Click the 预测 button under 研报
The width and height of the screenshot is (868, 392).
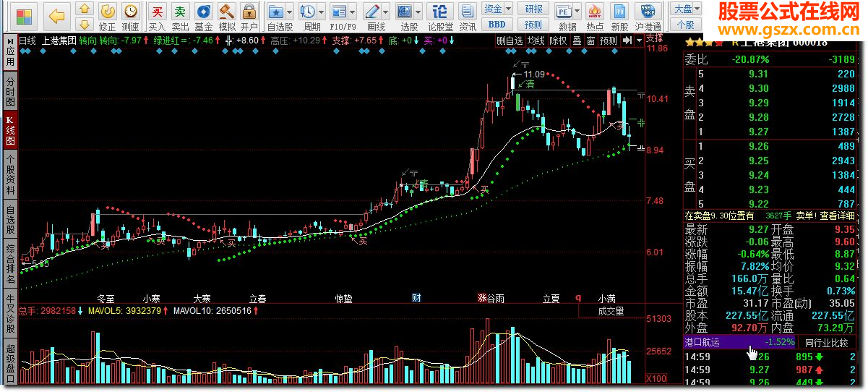click(x=533, y=25)
